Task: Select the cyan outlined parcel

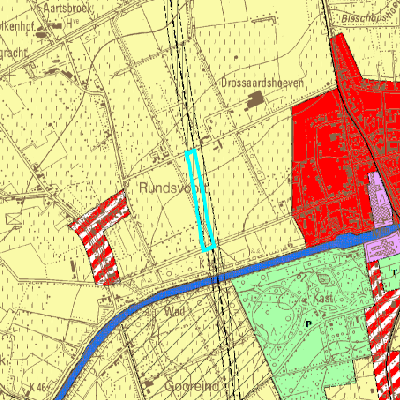Action: pos(201,200)
